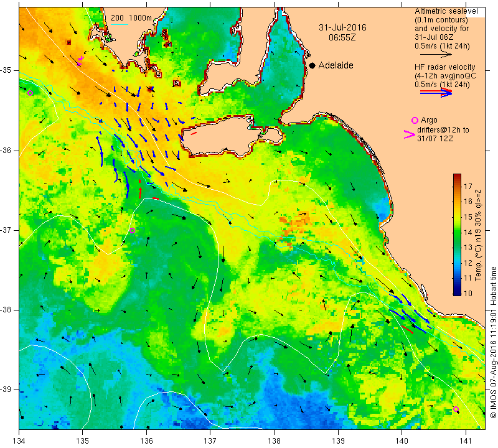Click the green 14°C section of the colorbar
498x448 pixels.
click(457, 232)
